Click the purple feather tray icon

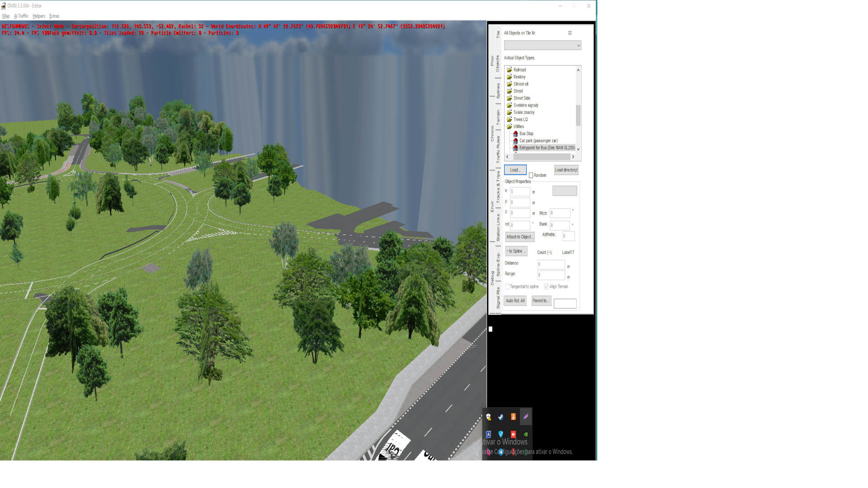pyautogui.click(x=526, y=417)
